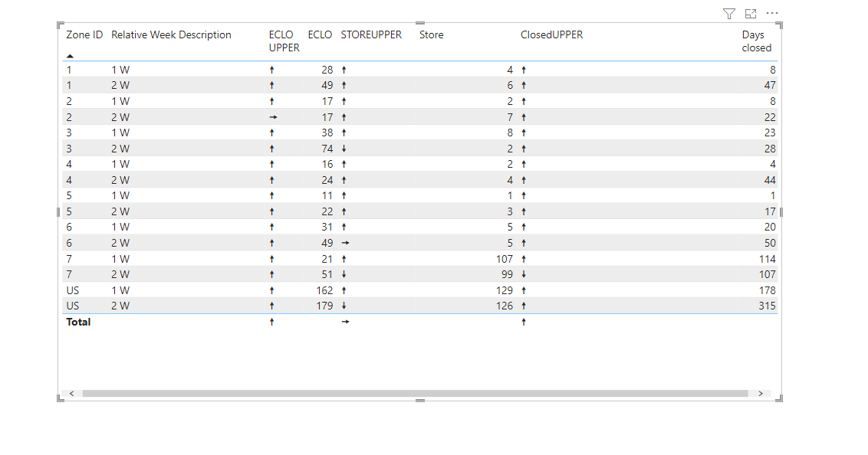Click the Days closed value 114

point(768,259)
